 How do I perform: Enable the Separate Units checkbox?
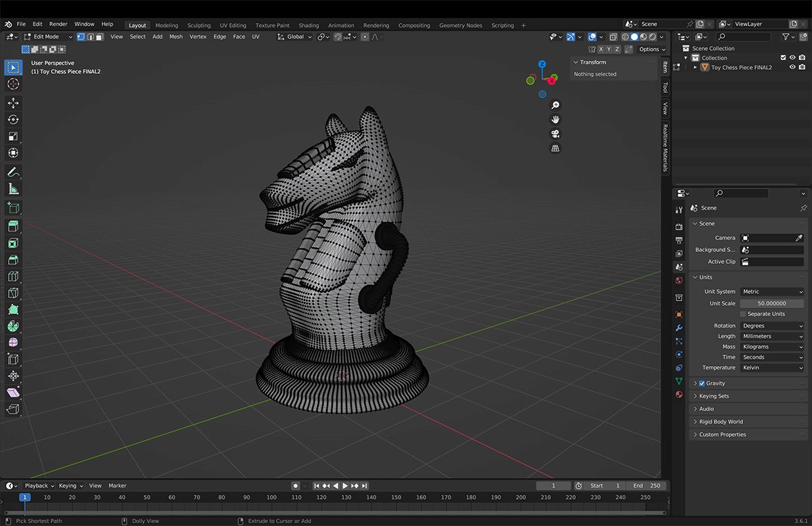743,314
